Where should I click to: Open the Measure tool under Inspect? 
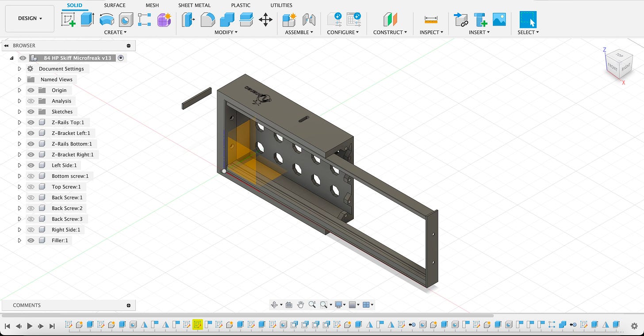430,19
